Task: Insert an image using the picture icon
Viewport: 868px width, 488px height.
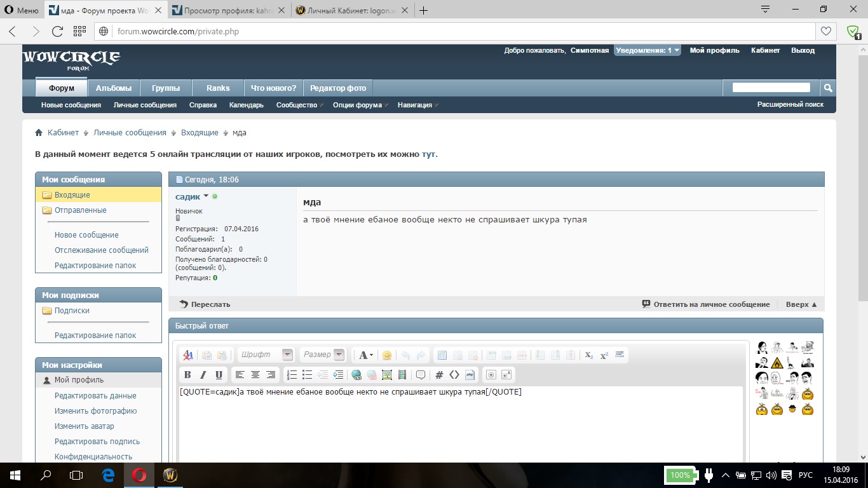Action: click(x=387, y=375)
